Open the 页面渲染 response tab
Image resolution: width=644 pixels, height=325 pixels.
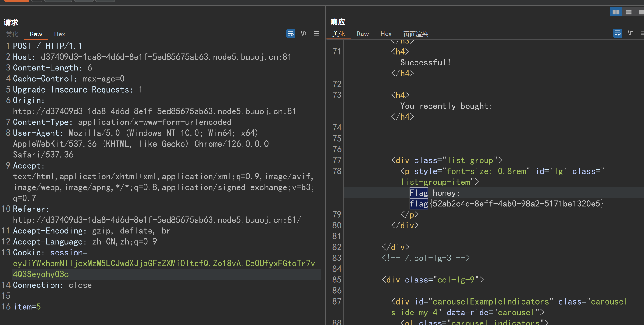[x=416, y=34]
